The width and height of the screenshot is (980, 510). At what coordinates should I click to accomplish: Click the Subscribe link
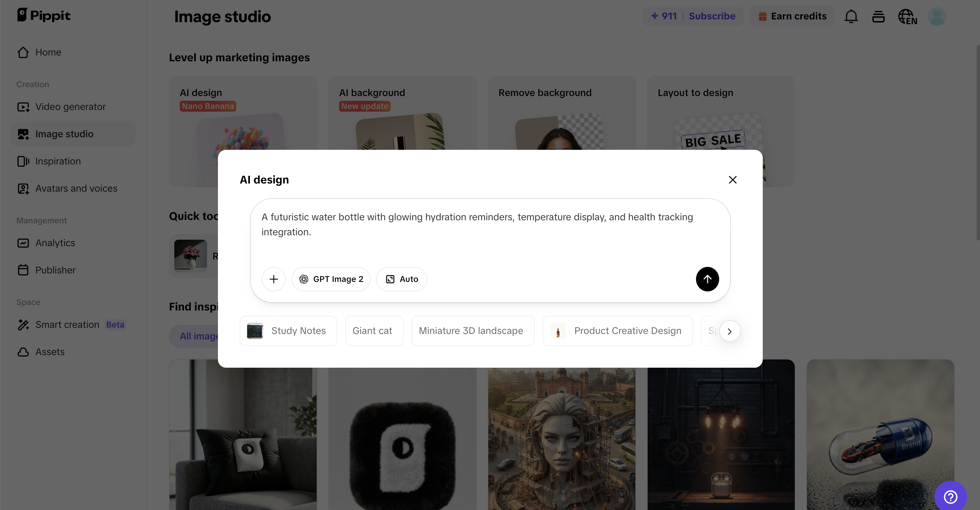(x=712, y=16)
